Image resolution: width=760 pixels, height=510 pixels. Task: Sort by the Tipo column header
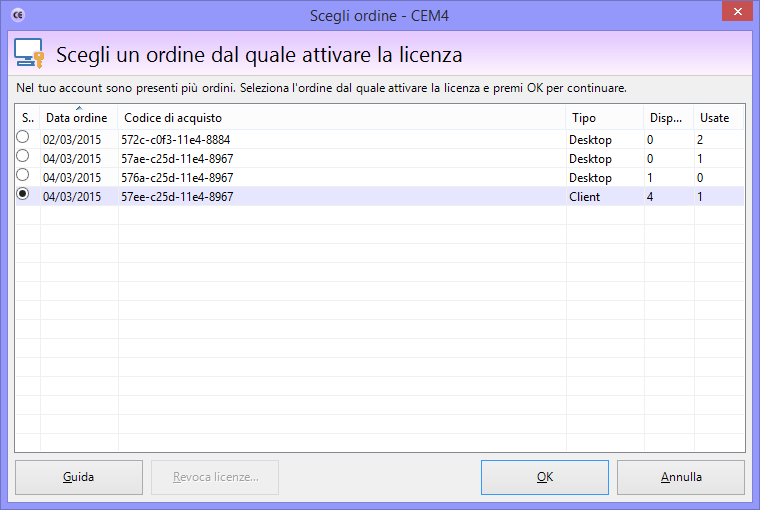click(x=605, y=118)
